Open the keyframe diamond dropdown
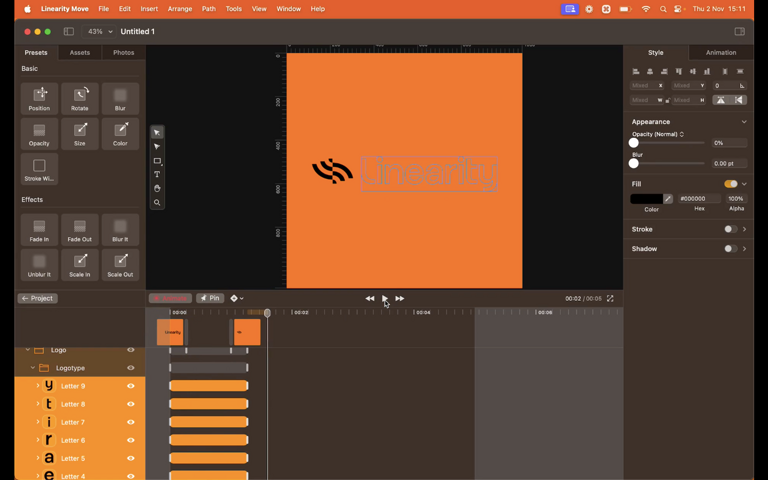Screen dimensions: 768x480 click(237, 298)
